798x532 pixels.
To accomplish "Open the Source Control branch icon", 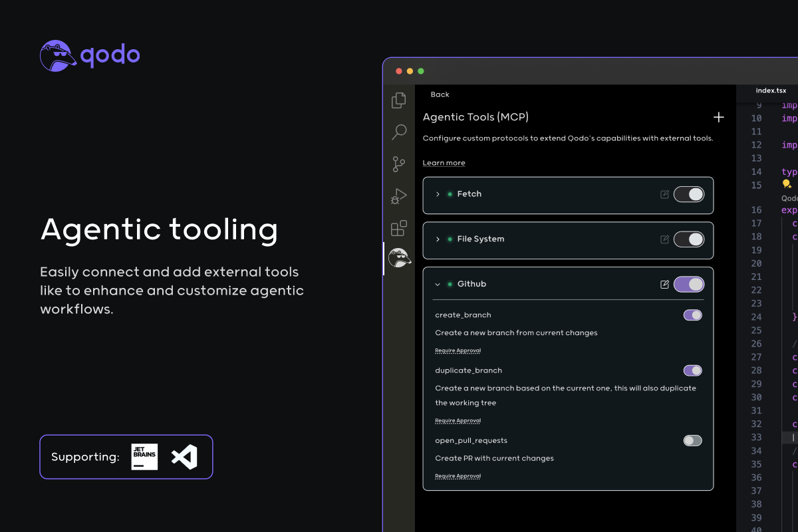I will [x=399, y=164].
